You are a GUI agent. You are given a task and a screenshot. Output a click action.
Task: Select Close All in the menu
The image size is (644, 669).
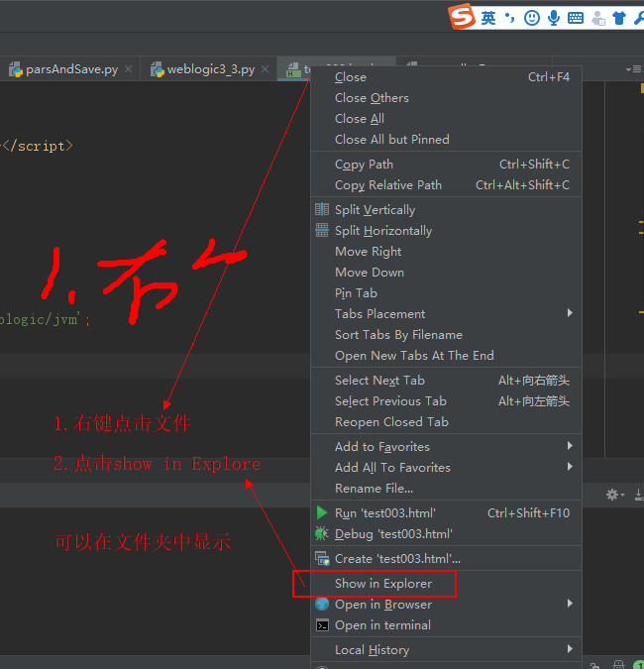click(447, 119)
